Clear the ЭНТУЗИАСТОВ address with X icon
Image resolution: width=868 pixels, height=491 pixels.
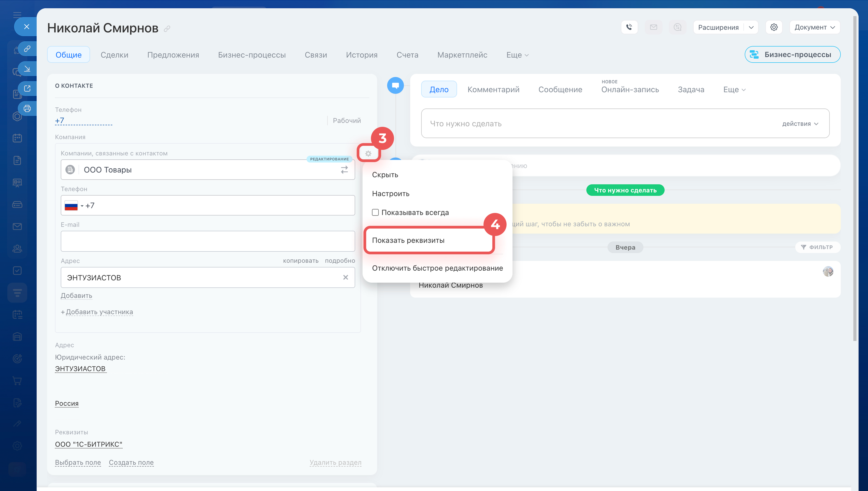pos(346,277)
